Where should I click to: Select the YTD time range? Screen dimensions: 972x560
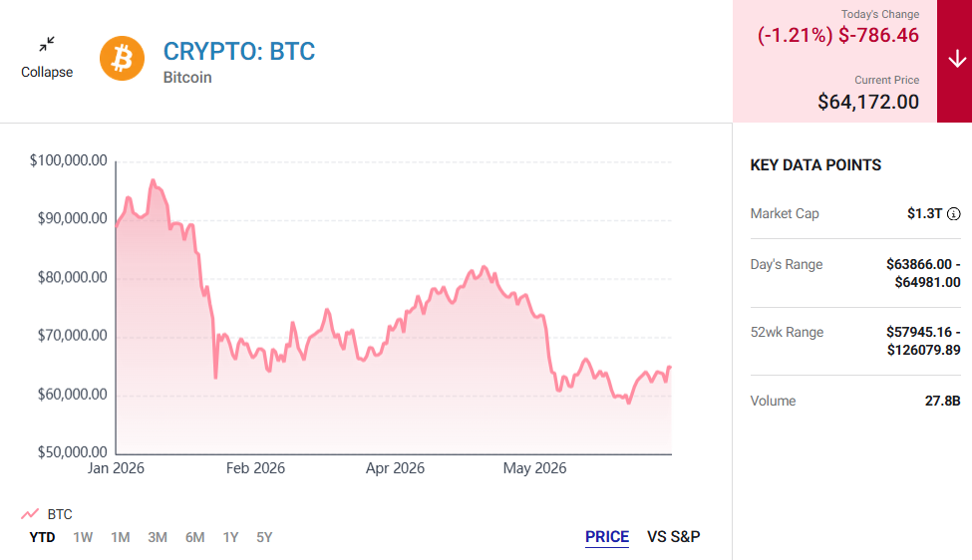42,537
